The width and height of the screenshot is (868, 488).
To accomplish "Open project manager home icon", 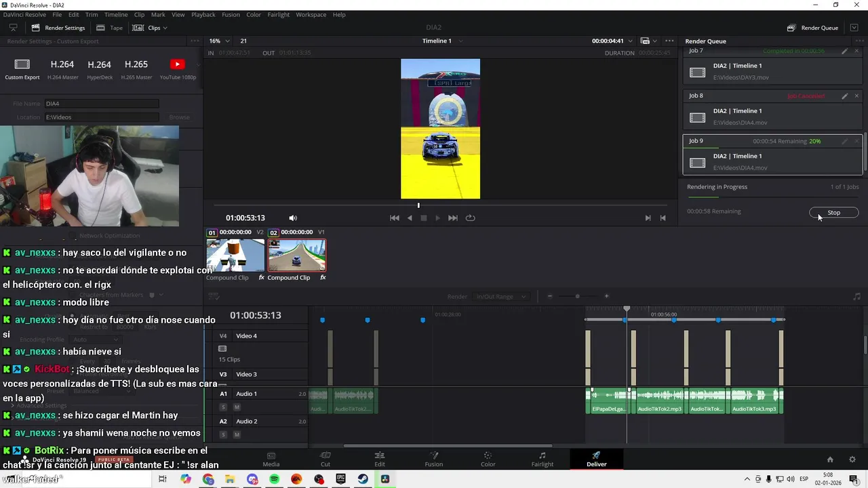I will 830,460.
